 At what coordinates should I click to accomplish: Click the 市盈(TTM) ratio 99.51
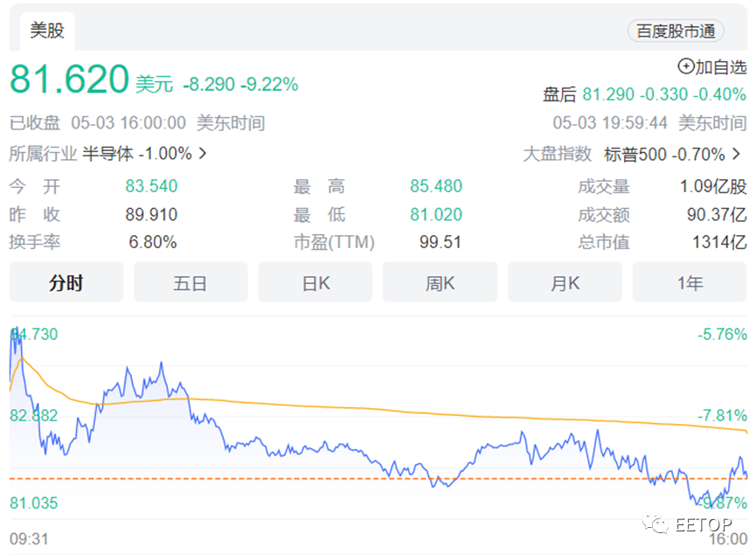pos(440,242)
